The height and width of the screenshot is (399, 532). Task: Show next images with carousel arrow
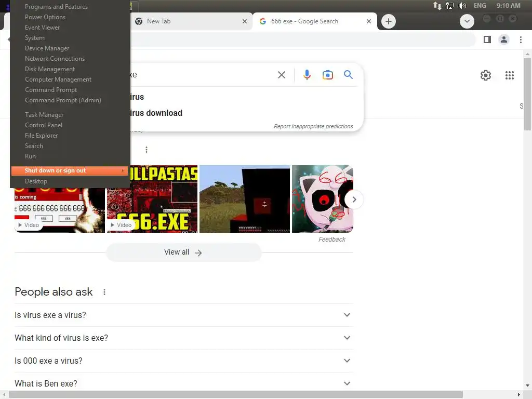point(354,199)
